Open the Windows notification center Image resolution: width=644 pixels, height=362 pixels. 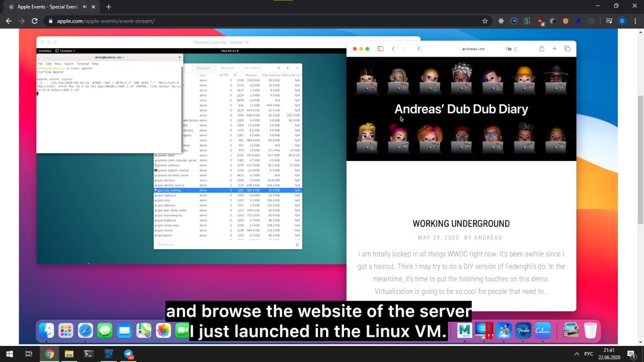click(x=631, y=354)
